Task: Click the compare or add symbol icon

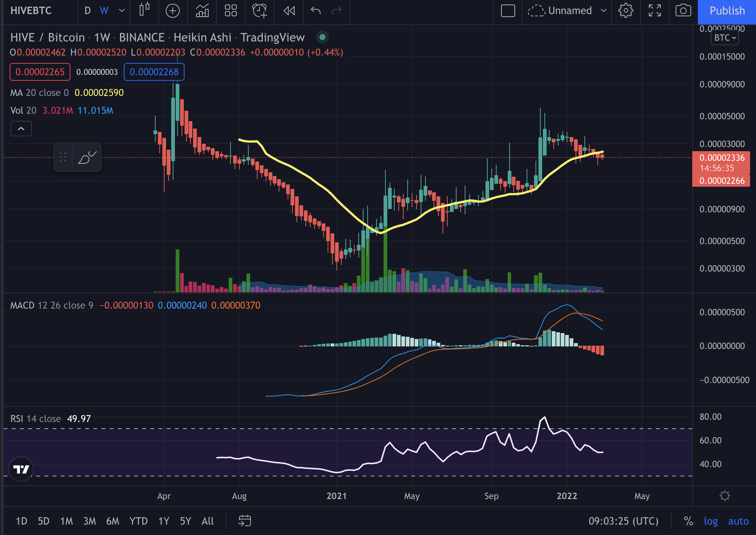Action: point(173,11)
